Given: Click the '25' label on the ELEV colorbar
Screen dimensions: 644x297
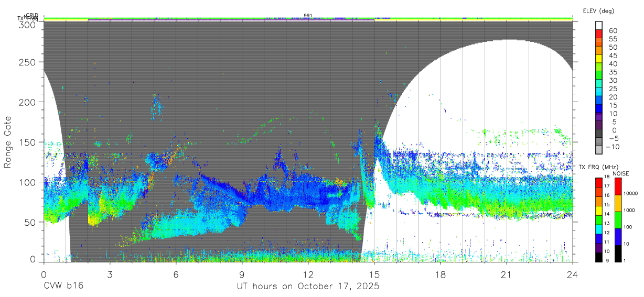Looking at the screenshot, I should tap(613, 89).
